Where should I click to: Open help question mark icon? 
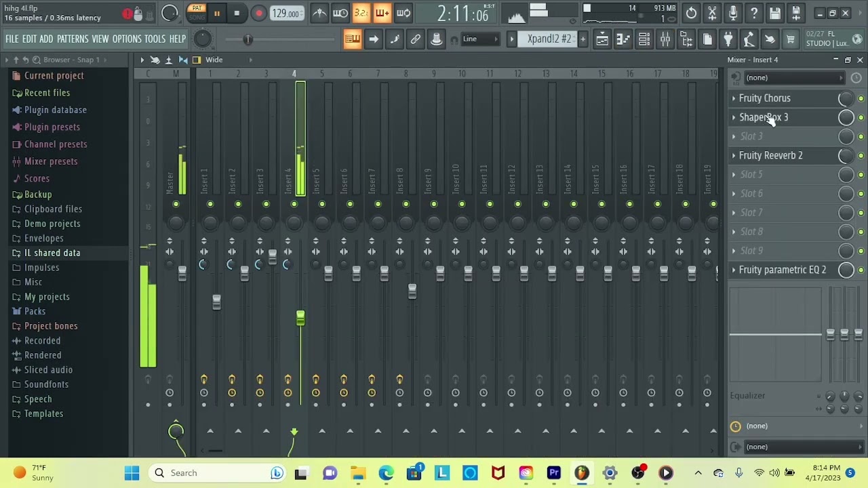754,13
